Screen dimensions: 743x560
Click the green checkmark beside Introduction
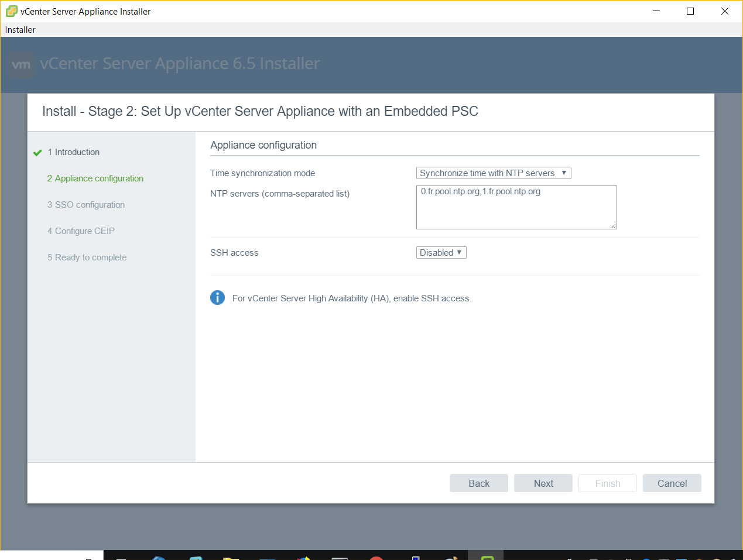(x=37, y=153)
